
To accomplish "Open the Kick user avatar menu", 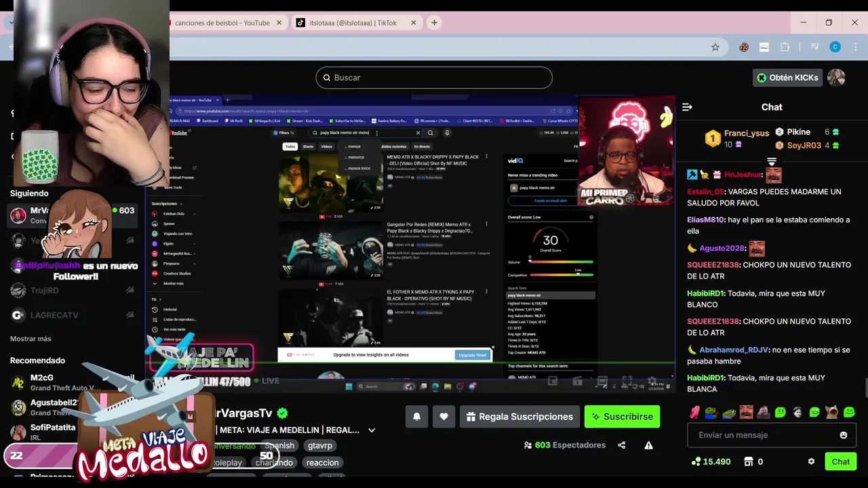I will click(x=836, y=77).
